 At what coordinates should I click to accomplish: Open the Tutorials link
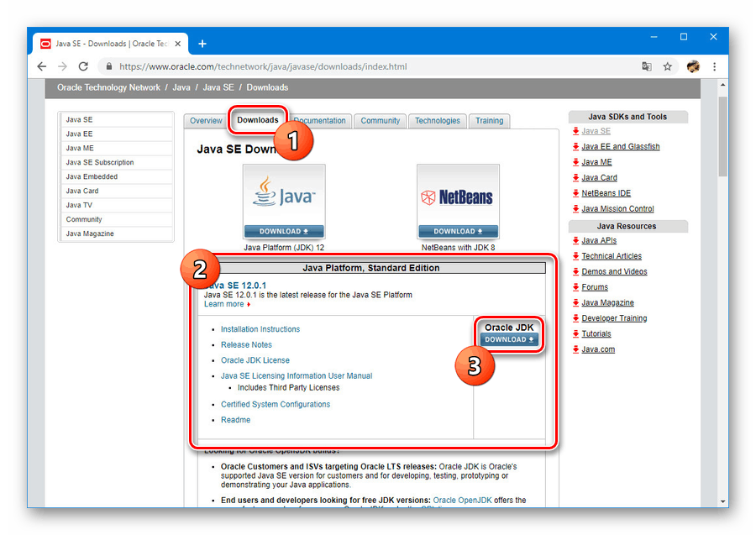tap(596, 333)
